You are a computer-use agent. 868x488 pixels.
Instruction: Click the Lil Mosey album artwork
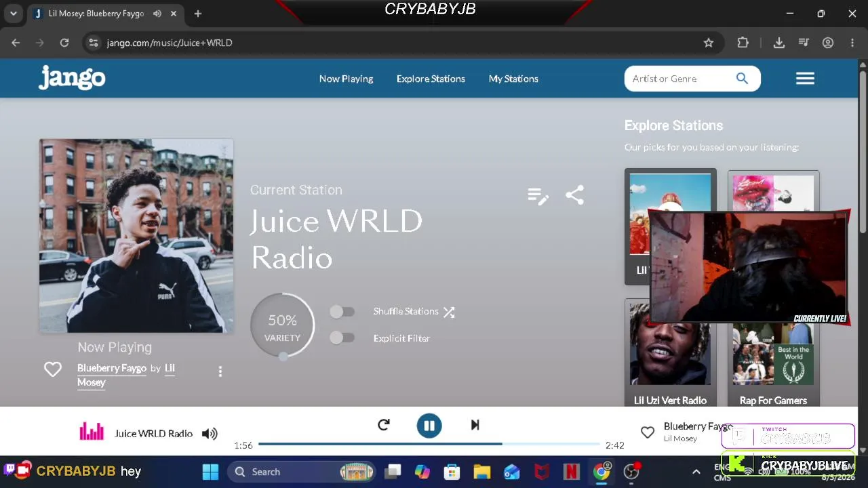point(136,236)
